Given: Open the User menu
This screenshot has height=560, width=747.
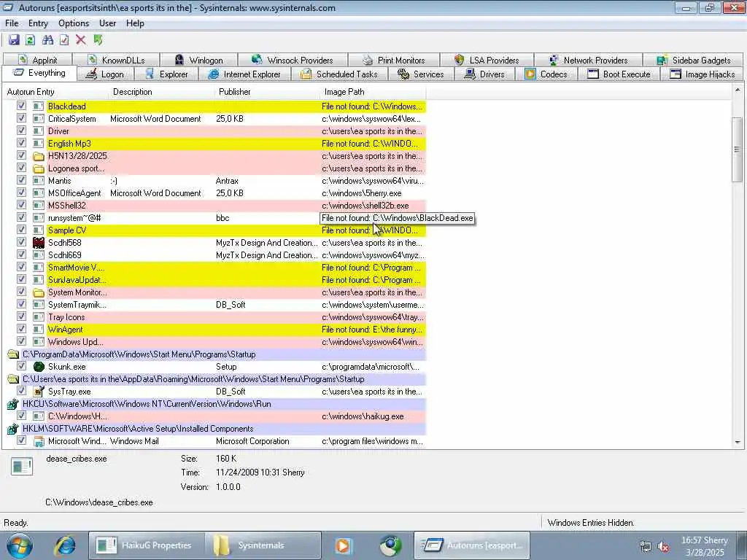Looking at the screenshot, I should coord(108,23).
